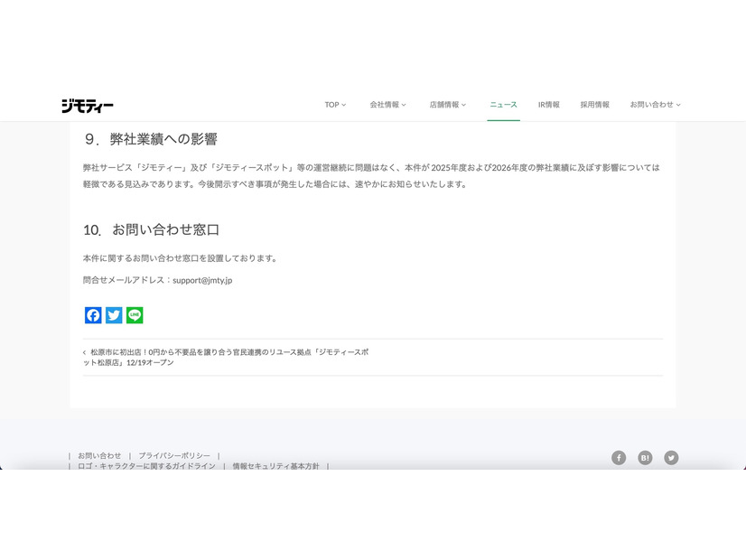Image resolution: width=746 pixels, height=560 pixels.
Task: Open Facebook from the footer social icon
Action: tap(619, 458)
